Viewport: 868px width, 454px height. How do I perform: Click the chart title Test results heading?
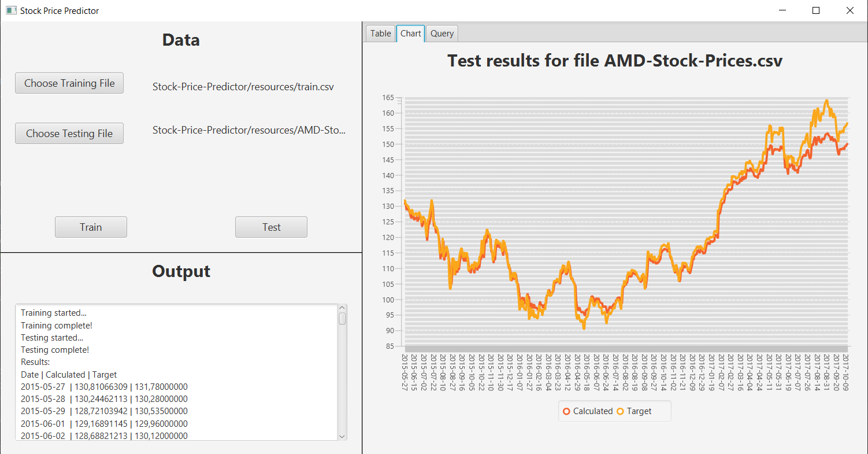[615, 60]
